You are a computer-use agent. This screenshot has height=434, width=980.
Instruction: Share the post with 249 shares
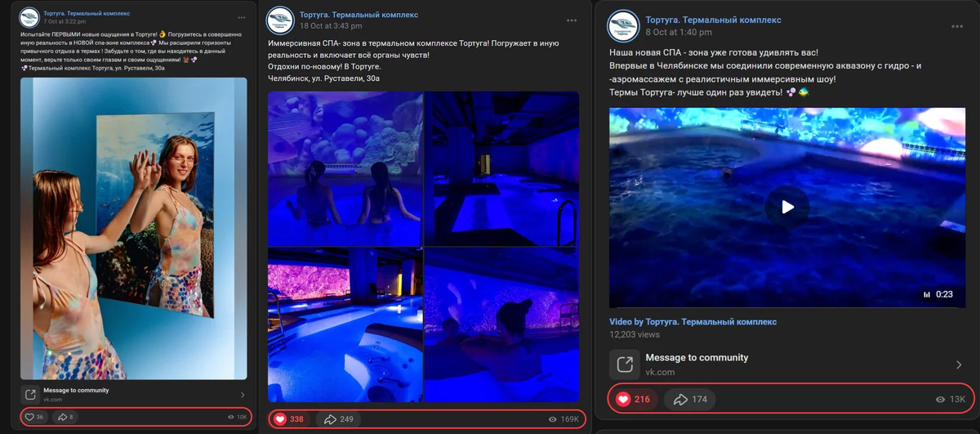click(x=339, y=419)
